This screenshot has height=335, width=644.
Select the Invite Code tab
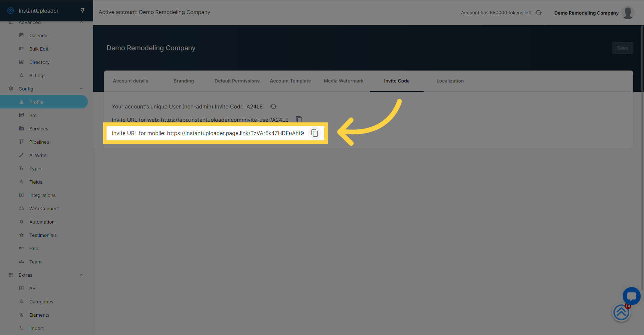[x=397, y=81]
